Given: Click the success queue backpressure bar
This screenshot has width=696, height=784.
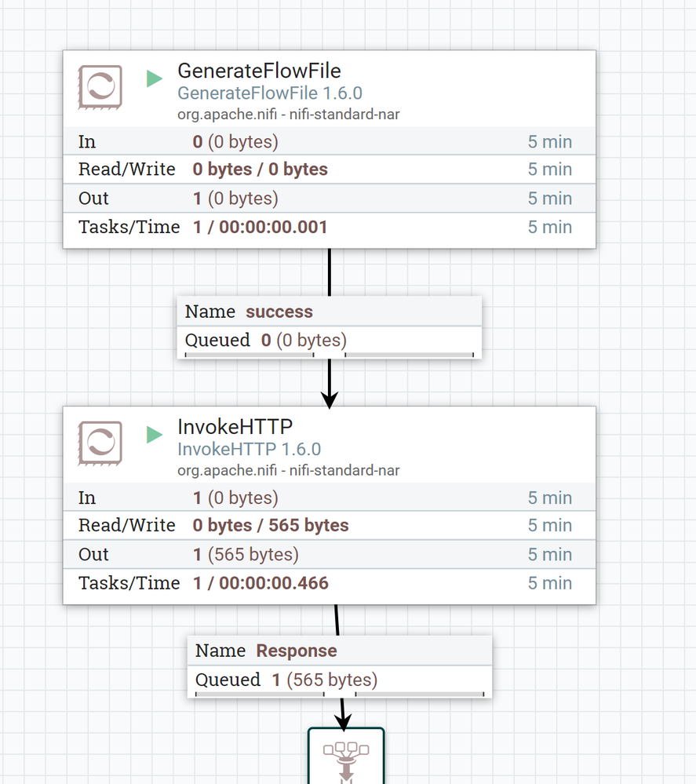Looking at the screenshot, I should (x=329, y=355).
